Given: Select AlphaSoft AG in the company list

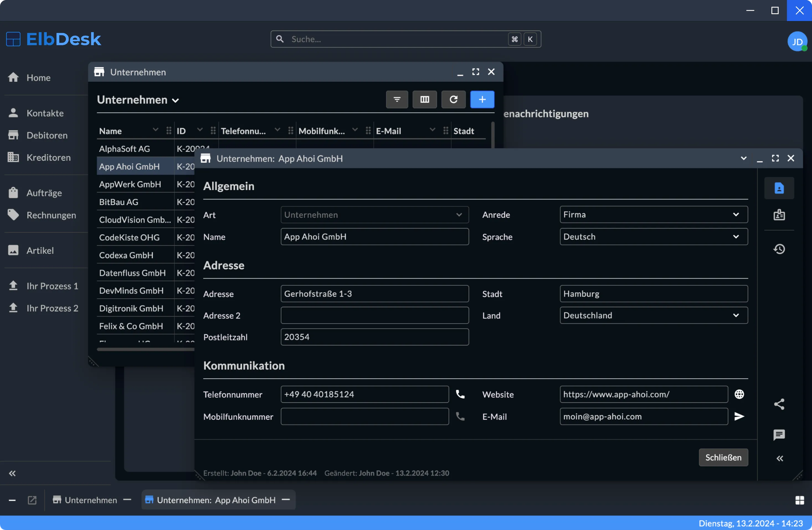Looking at the screenshot, I should click(124, 148).
